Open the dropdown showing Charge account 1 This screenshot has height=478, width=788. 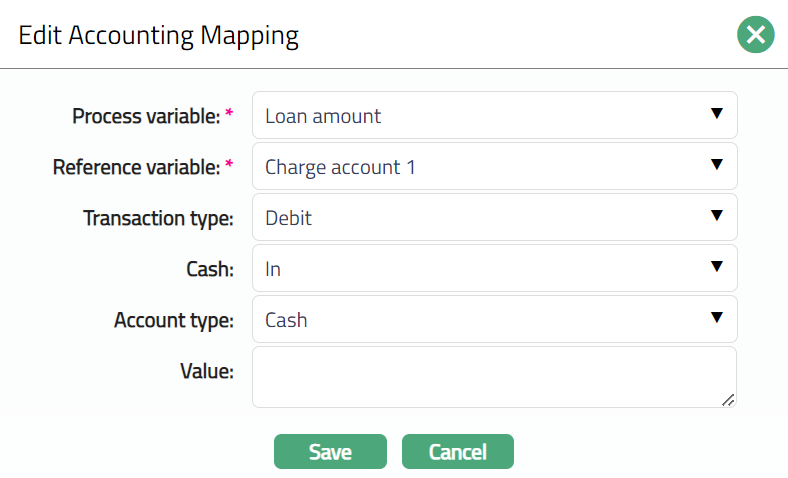(x=480, y=167)
